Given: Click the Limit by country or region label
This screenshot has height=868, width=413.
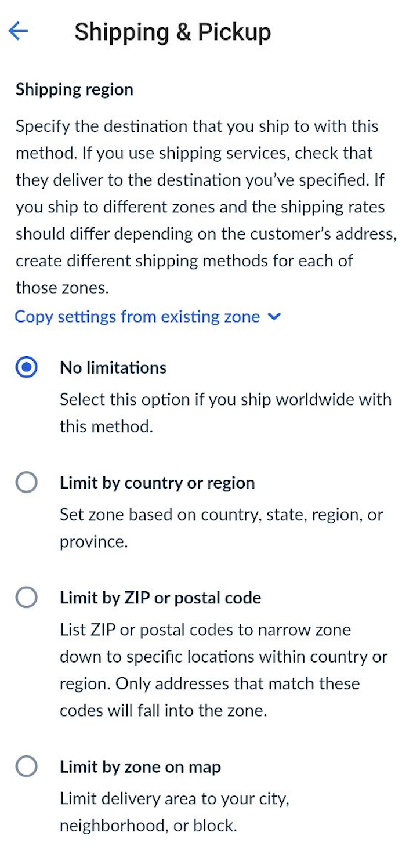Looking at the screenshot, I should (x=157, y=483).
